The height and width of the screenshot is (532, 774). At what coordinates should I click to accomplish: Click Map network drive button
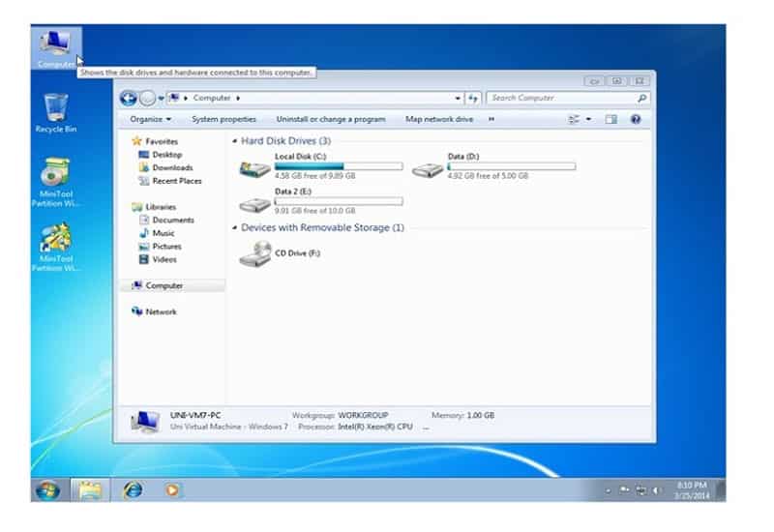coord(439,119)
